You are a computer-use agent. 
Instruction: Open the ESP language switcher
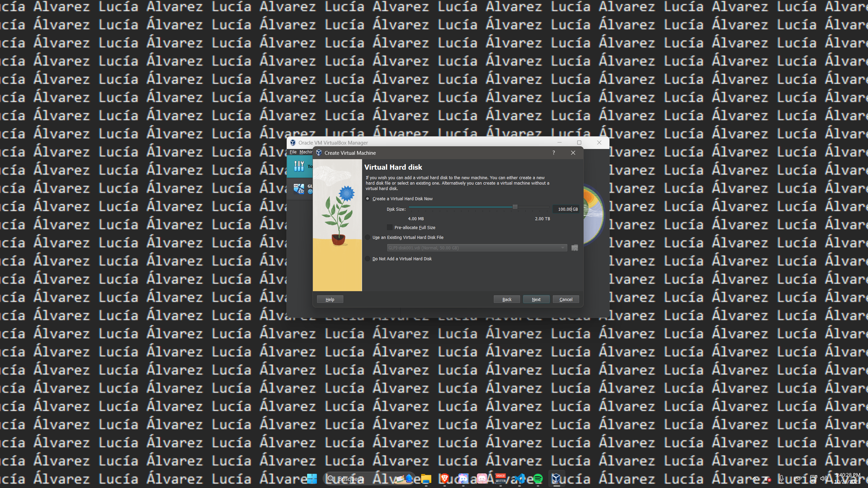tap(797, 479)
